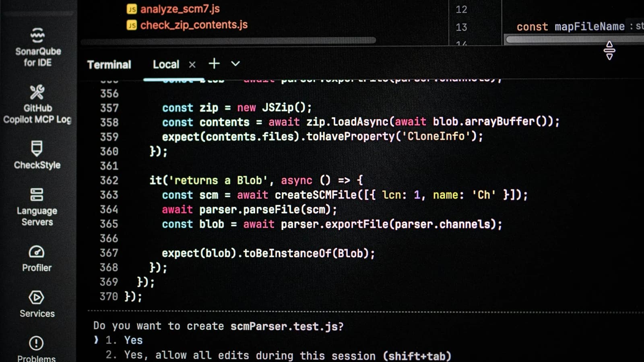Viewport: 644px width, 362px height.
Task: Click the 'CloneInfo' string in line 359
Action: 436,136
